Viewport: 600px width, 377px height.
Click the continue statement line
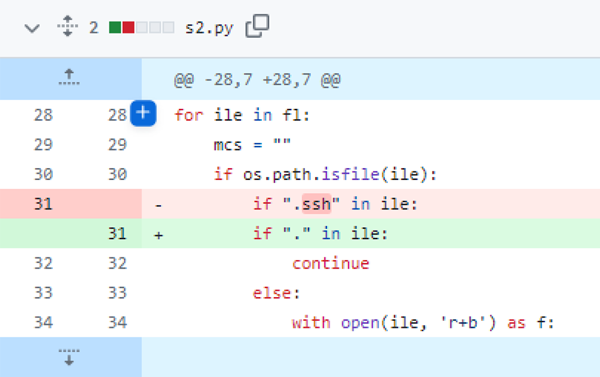tap(371, 263)
